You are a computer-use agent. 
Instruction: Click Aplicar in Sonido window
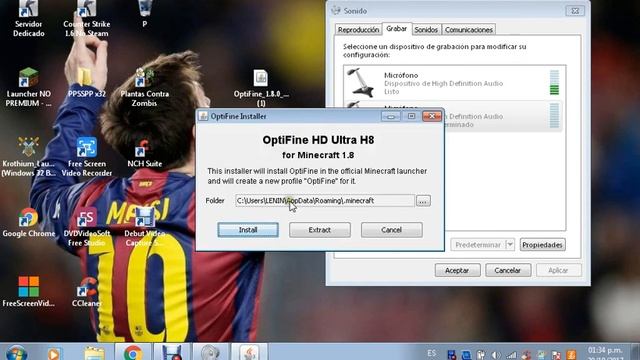pyautogui.click(x=558, y=270)
